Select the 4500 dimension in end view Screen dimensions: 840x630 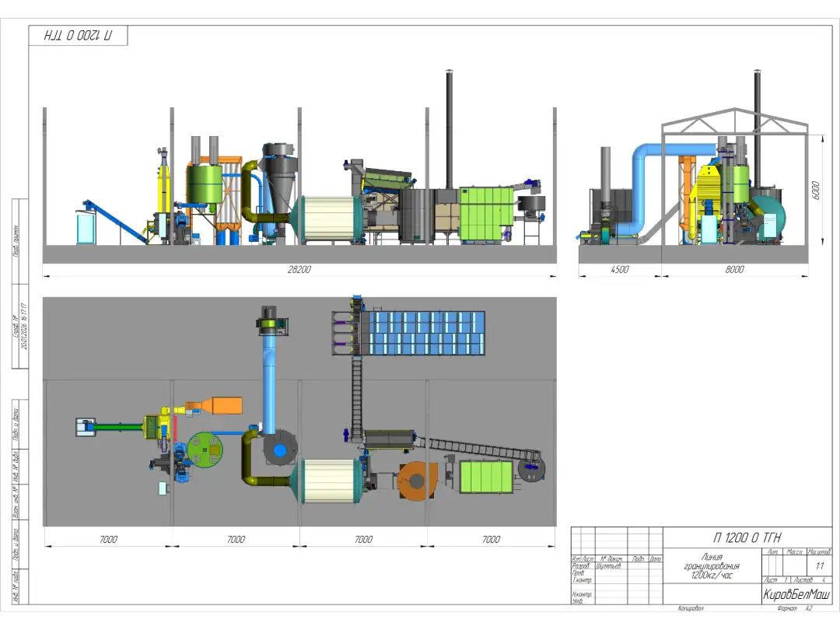[619, 269]
